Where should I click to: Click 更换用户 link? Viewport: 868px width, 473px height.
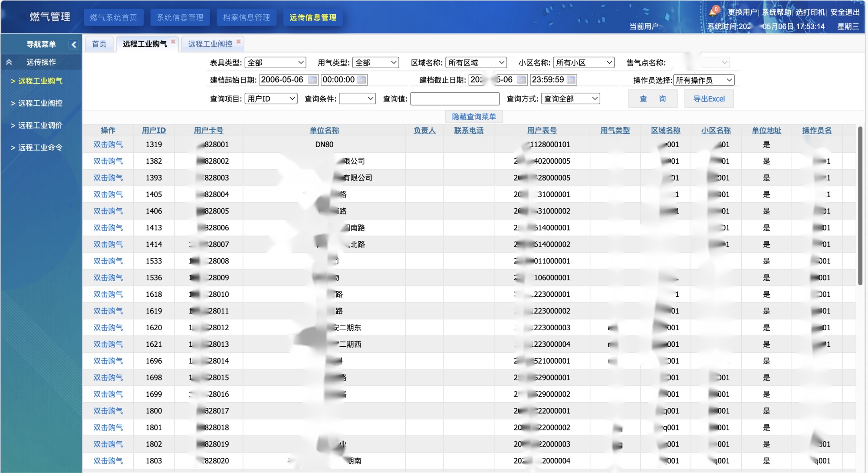[x=742, y=12]
